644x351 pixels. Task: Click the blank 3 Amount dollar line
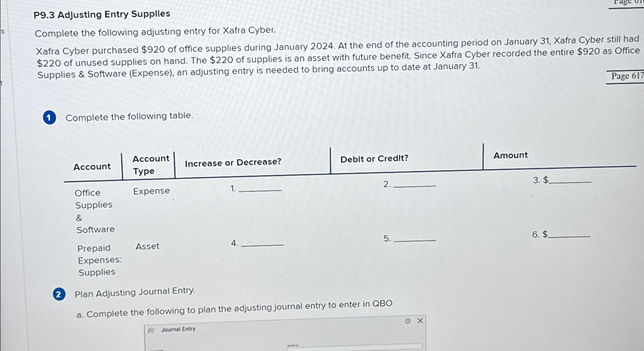point(569,181)
